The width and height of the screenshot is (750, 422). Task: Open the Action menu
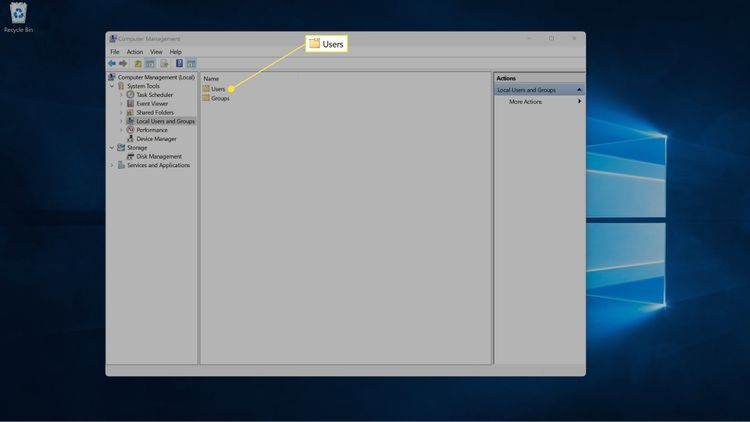point(135,52)
